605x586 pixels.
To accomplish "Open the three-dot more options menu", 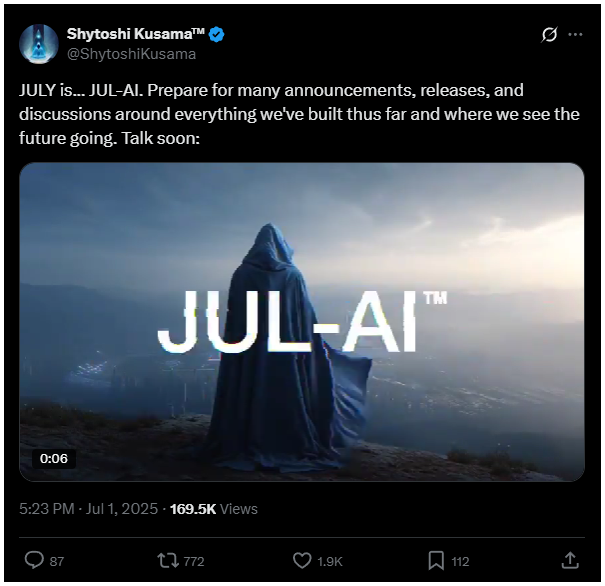I will [575, 34].
